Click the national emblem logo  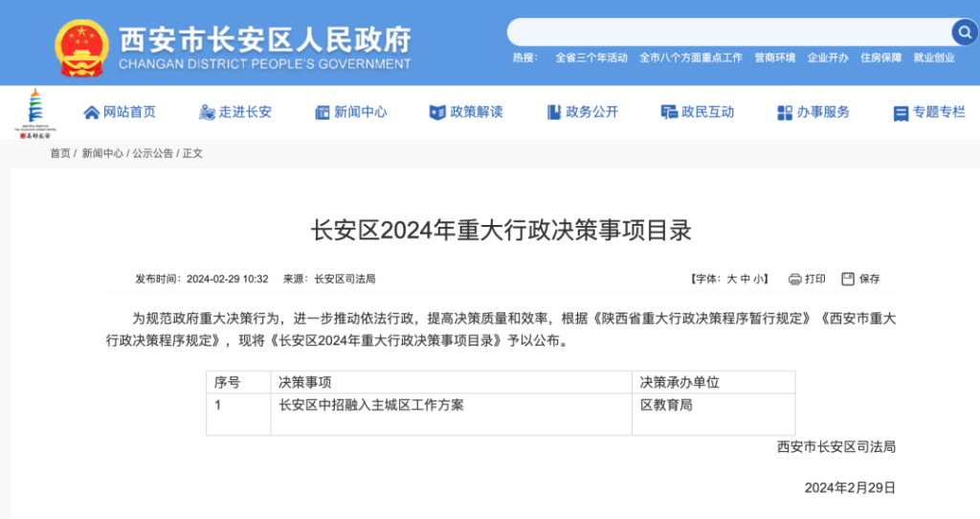point(81,47)
